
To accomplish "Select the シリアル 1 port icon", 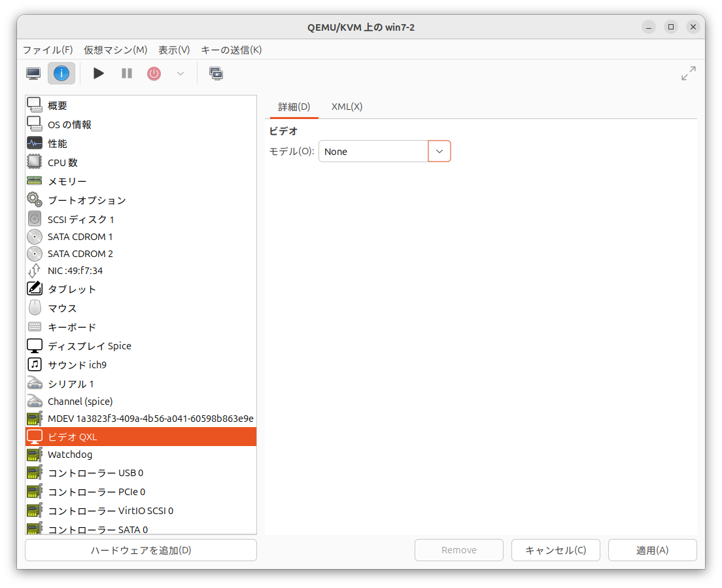I will [35, 383].
